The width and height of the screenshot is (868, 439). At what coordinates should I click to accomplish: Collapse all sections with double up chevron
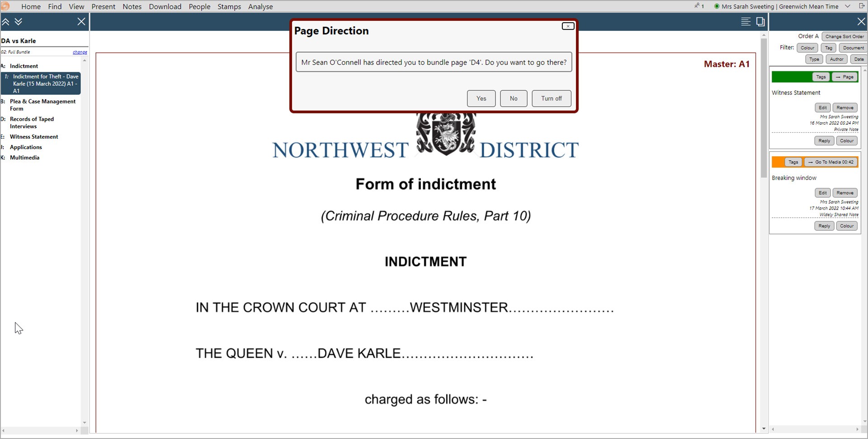[x=6, y=22]
